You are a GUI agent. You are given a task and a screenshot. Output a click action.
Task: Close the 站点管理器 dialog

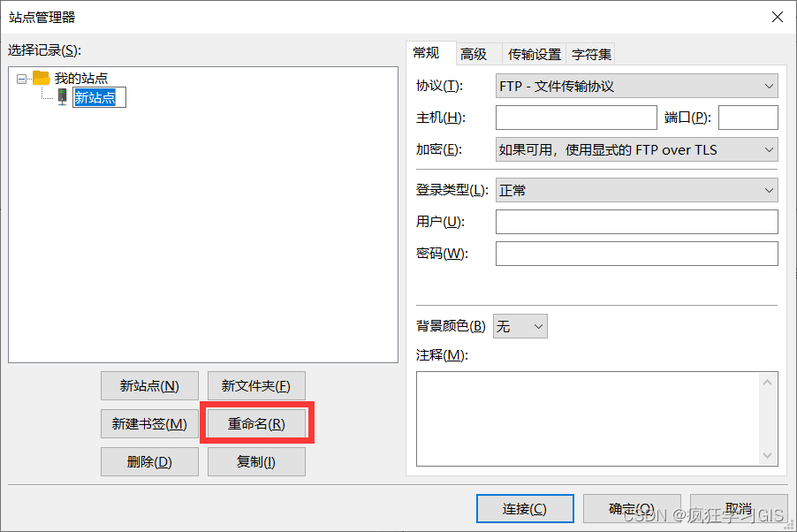778,17
